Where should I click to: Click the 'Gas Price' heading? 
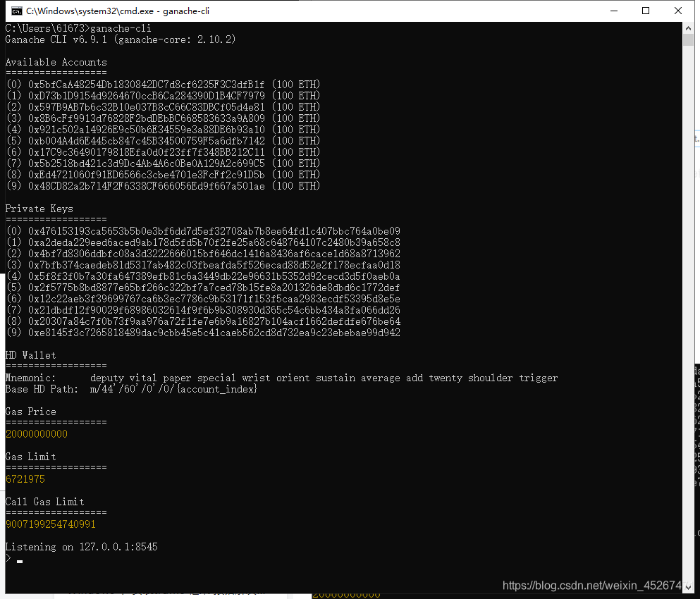[31, 412]
